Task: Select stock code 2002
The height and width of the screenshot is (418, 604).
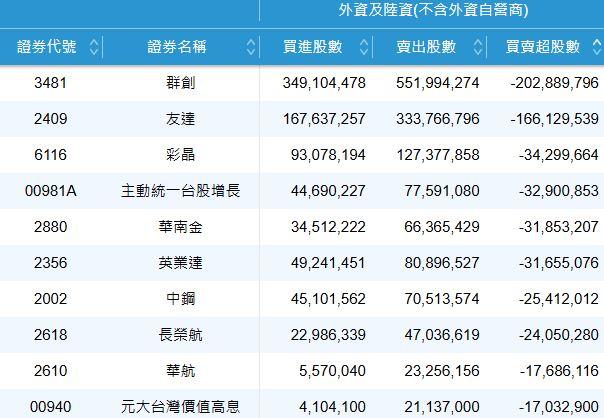Action: pos(50,299)
